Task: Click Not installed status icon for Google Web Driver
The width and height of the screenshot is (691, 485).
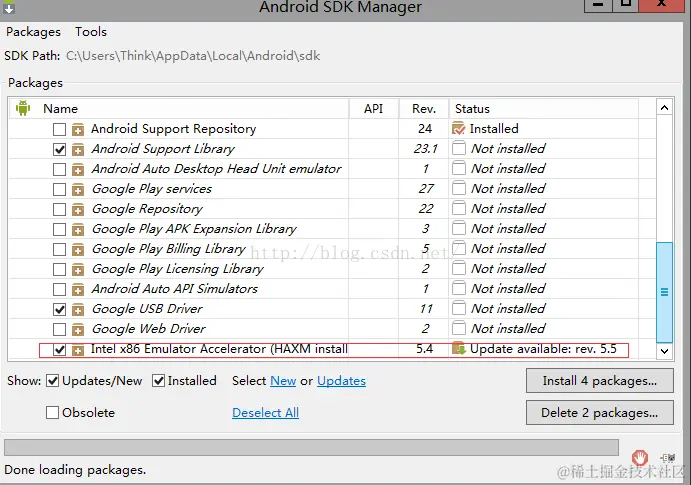Action: coord(459,328)
